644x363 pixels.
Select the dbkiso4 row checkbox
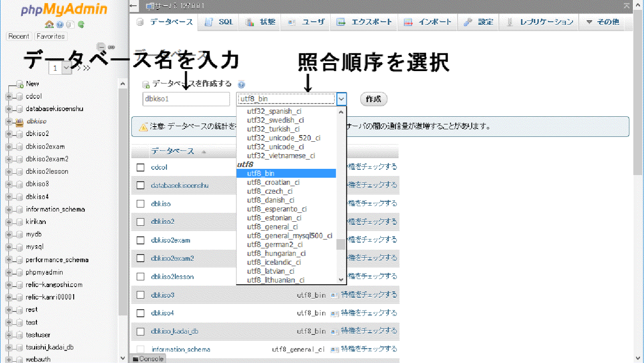[141, 313]
